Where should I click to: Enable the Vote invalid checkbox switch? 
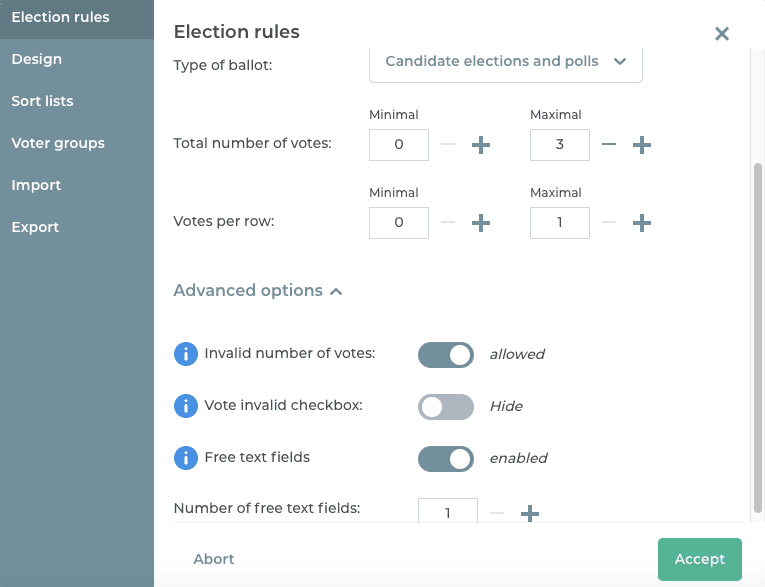pos(445,406)
